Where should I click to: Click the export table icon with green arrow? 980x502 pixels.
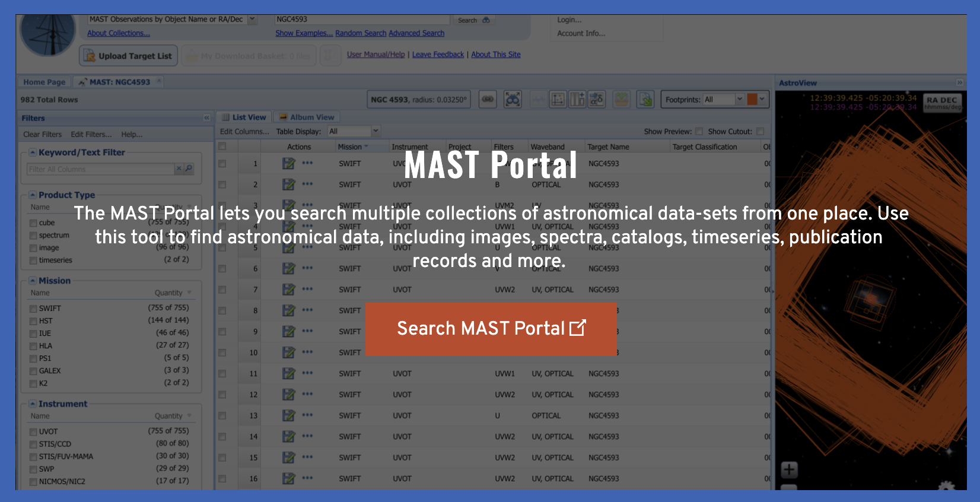pos(645,99)
